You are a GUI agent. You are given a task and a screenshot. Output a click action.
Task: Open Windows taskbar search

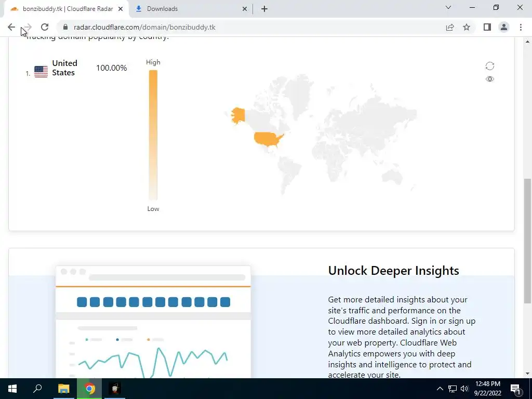click(x=37, y=389)
